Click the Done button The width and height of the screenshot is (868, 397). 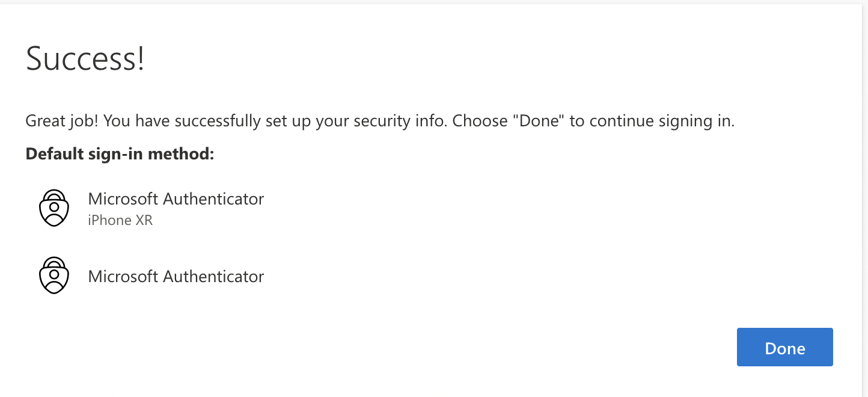click(784, 347)
